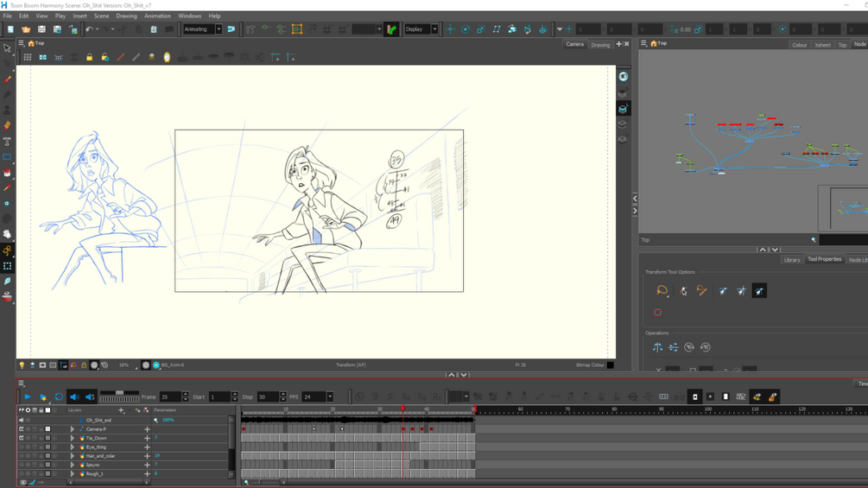This screenshot has height=488, width=868.
Task: Expand the Rough_1 layer
Action: [72, 473]
